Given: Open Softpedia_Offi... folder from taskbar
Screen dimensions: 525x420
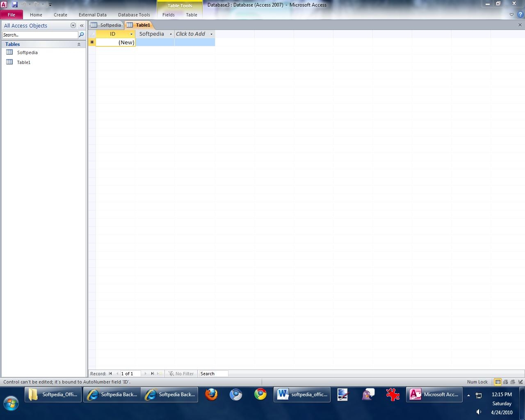Looking at the screenshot, I should (x=53, y=395).
